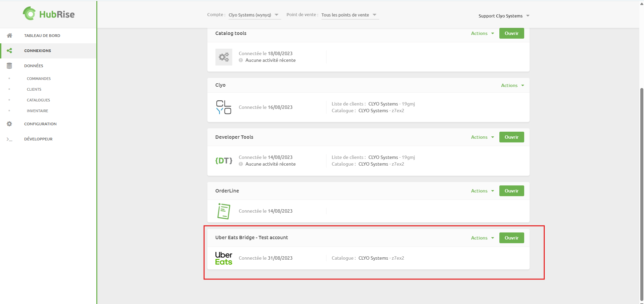The height and width of the screenshot is (304, 644).
Task: Click the Données database icon
Action: pos(9,66)
